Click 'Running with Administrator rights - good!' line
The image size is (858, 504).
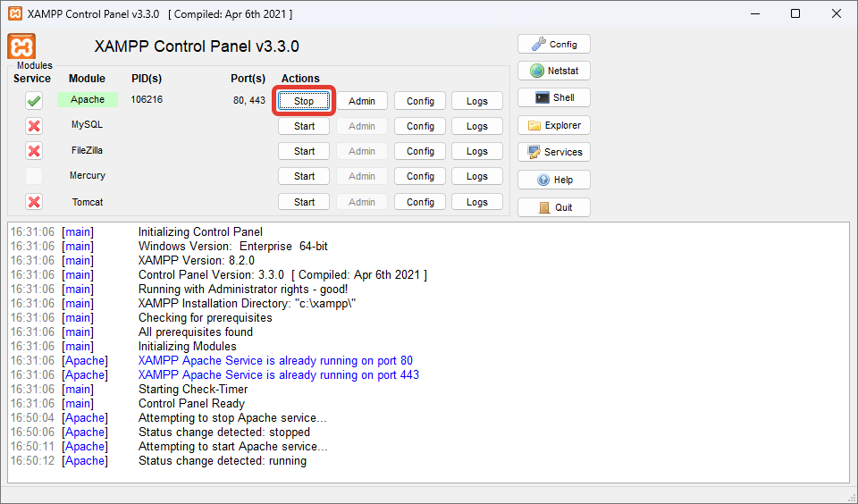(243, 289)
